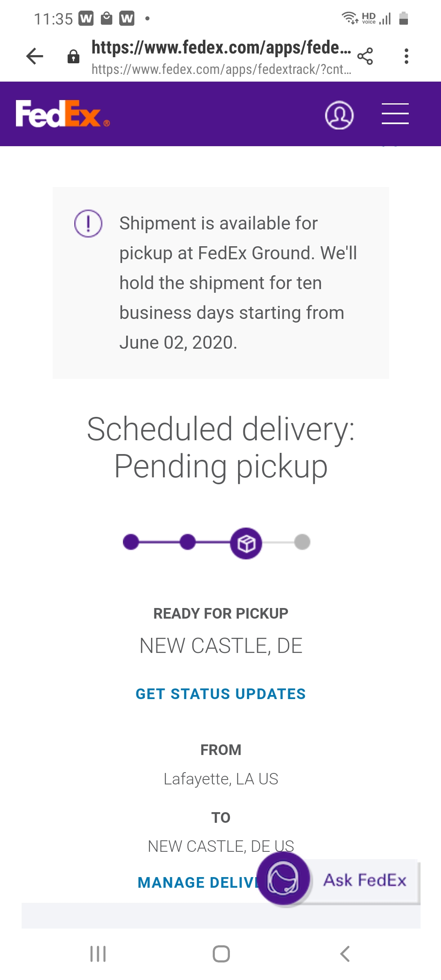This screenshot has height=980, width=441.
Task: Tap the FedEx logo
Action: [62, 114]
